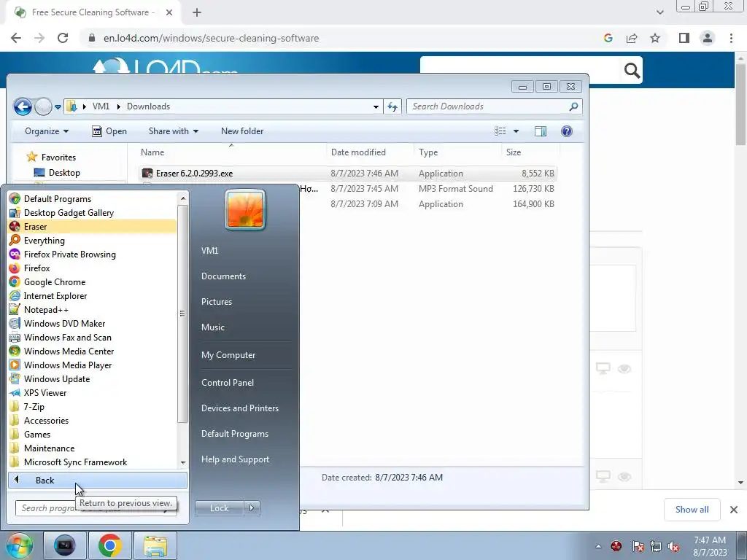Open Windows Update from the programs list
Image resolution: width=747 pixels, height=560 pixels.
coord(93,379)
